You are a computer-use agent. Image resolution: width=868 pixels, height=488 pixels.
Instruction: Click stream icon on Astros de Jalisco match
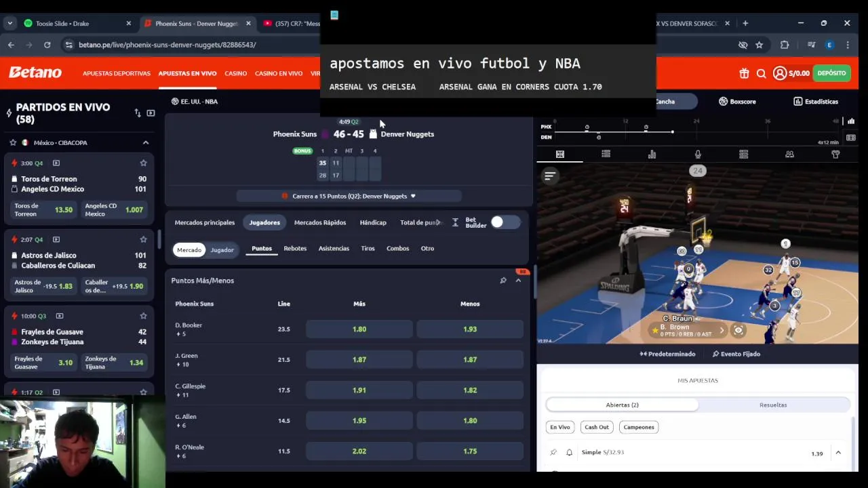(56, 239)
